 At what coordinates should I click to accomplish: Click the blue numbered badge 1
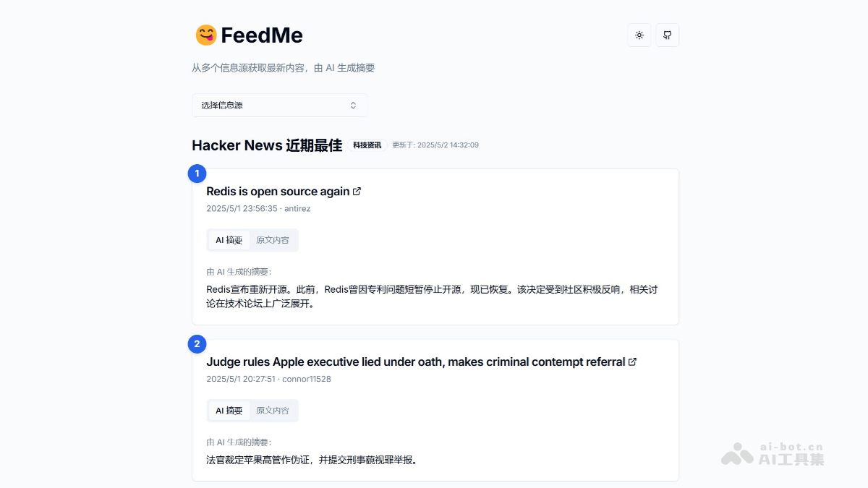click(x=197, y=174)
